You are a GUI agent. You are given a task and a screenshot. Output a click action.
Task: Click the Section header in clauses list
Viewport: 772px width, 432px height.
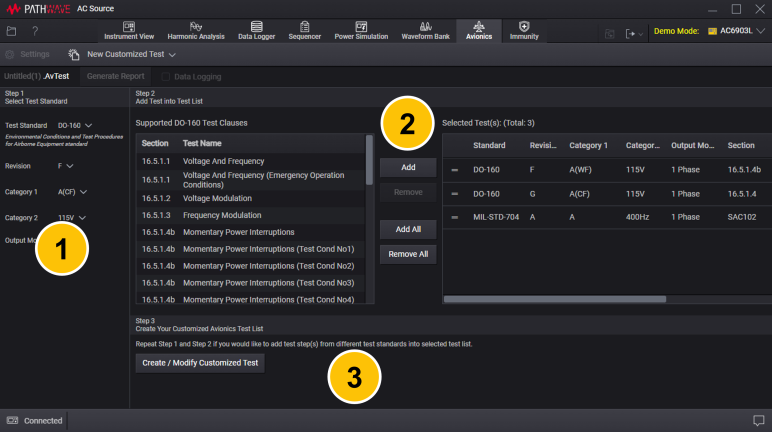(155, 143)
